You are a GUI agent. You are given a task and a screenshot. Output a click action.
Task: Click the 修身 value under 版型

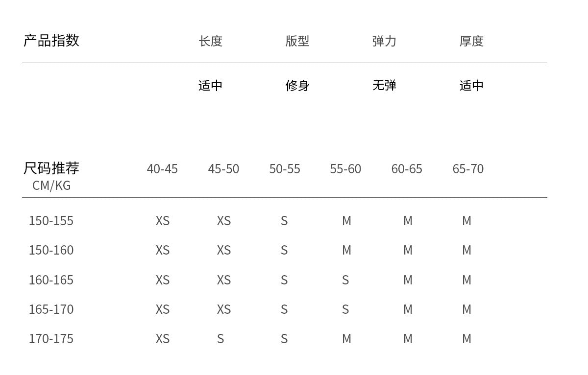[x=297, y=86]
